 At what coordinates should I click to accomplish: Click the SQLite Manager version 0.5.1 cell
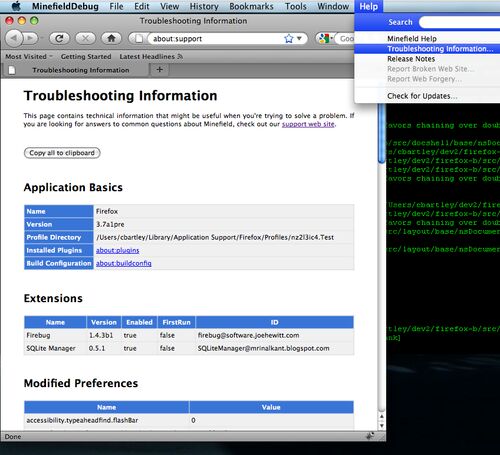[104, 348]
